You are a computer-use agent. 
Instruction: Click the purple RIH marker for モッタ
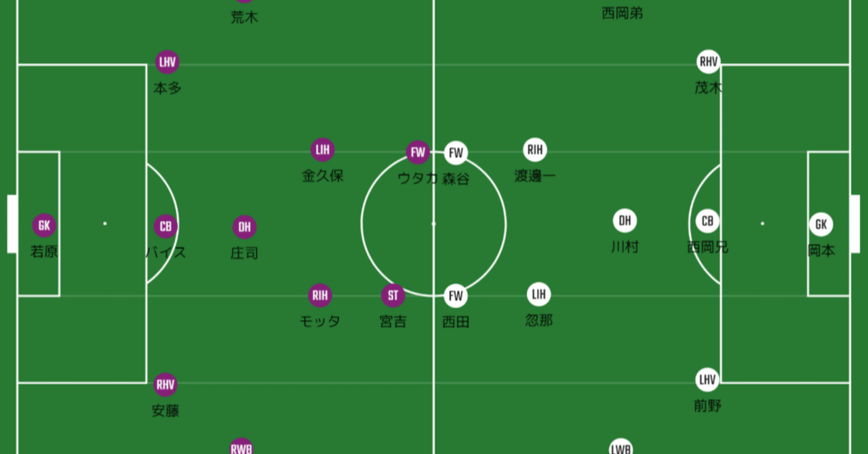coord(320,295)
